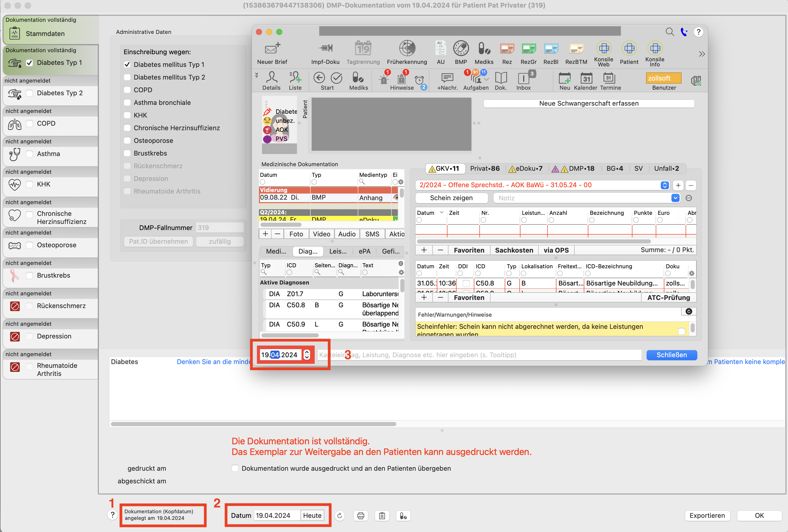Click the Exportieren button
This screenshot has height=532, width=788.
pos(707,515)
